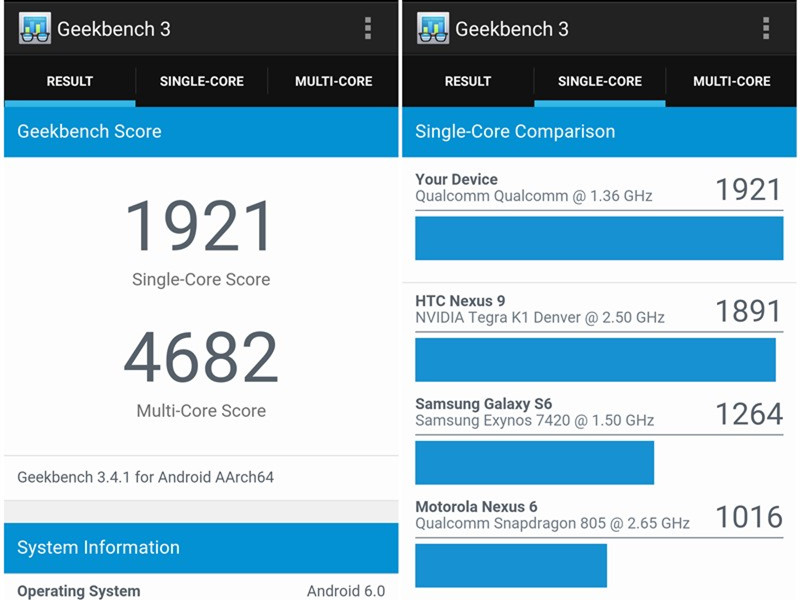This screenshot has height=600, width=800.
Task: Tap the Geekbench app icon in left screen
Action: pyautogui.click(x=35, y=28)
